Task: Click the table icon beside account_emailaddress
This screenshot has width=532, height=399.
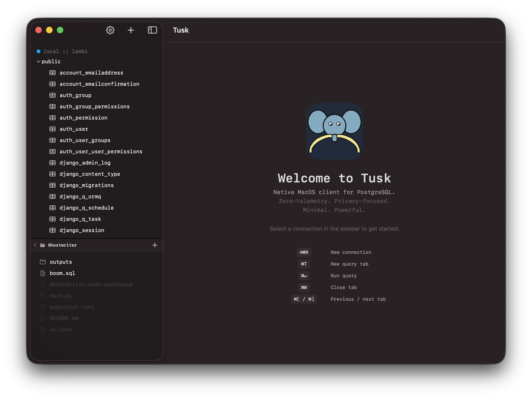Action: point(52,72)
